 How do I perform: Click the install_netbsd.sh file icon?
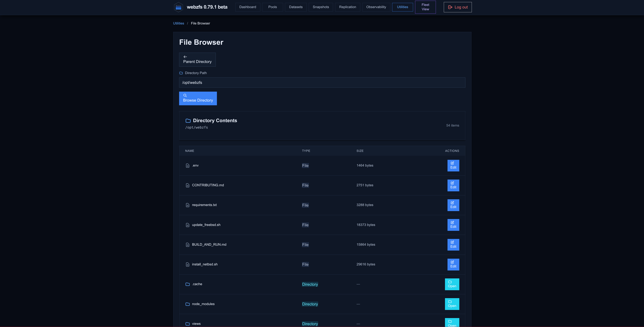188,265
